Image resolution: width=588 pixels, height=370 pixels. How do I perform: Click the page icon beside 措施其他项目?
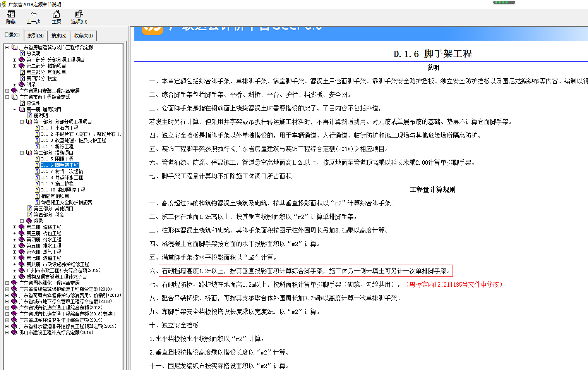click(37, 196)
